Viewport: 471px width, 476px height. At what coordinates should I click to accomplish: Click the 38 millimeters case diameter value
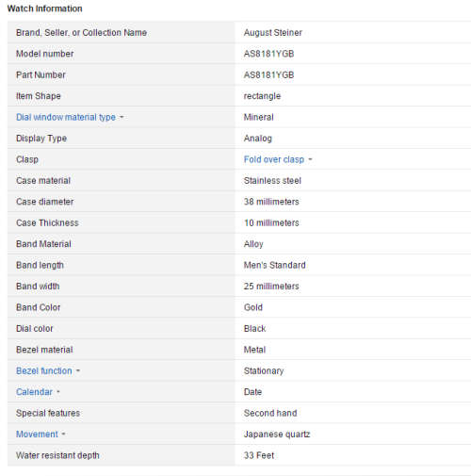pyautogui.click(x=271, y=202)
